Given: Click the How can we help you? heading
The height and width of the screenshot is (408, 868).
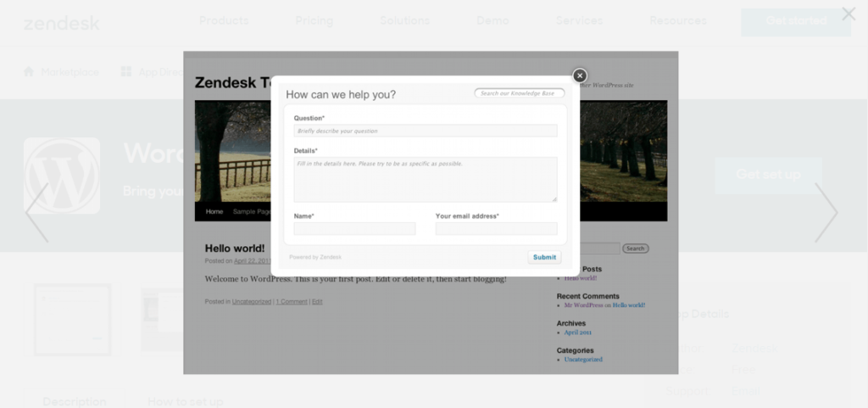Looking at the screenshot, I should point(341,95).
